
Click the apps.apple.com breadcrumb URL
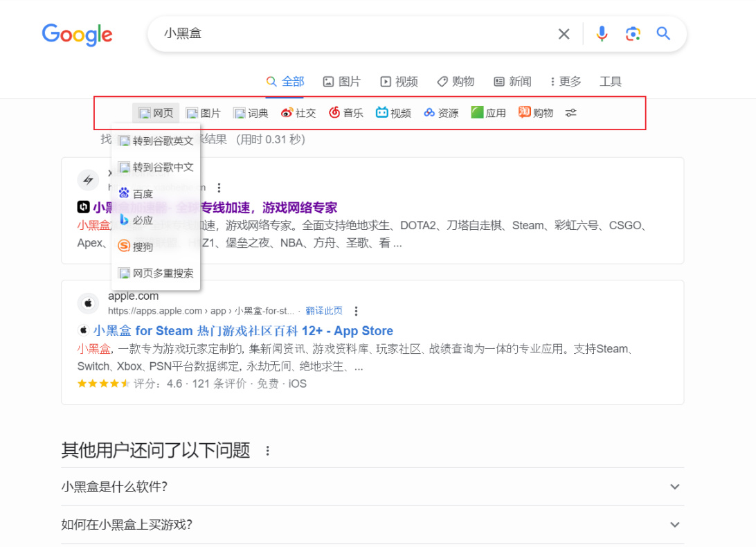coord(201,311)
